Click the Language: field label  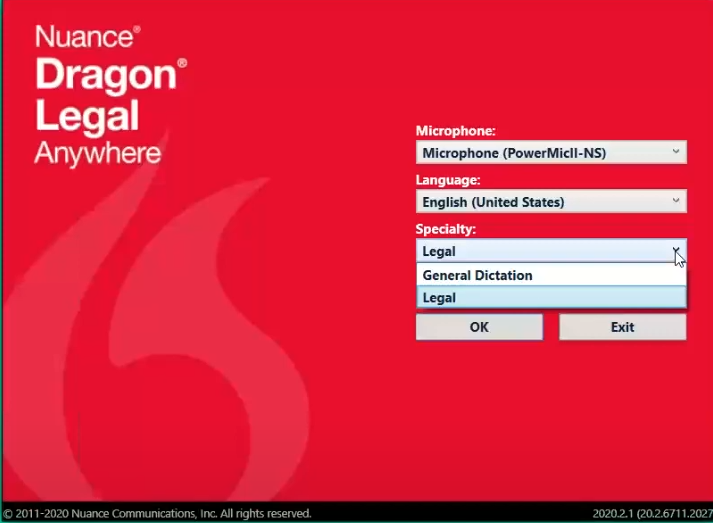coord(448,180)
